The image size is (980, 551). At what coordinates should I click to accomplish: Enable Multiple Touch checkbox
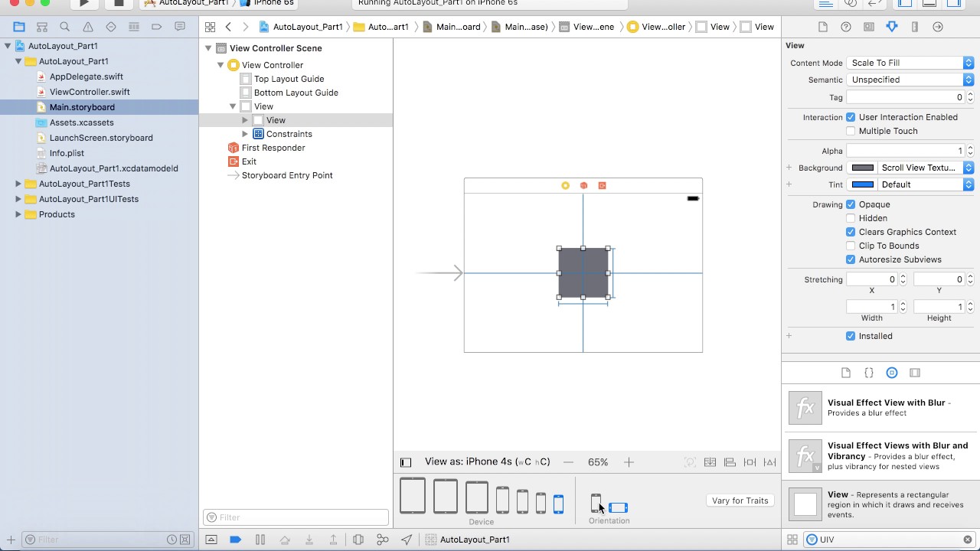pyautogui.click(x=851, y=131)
